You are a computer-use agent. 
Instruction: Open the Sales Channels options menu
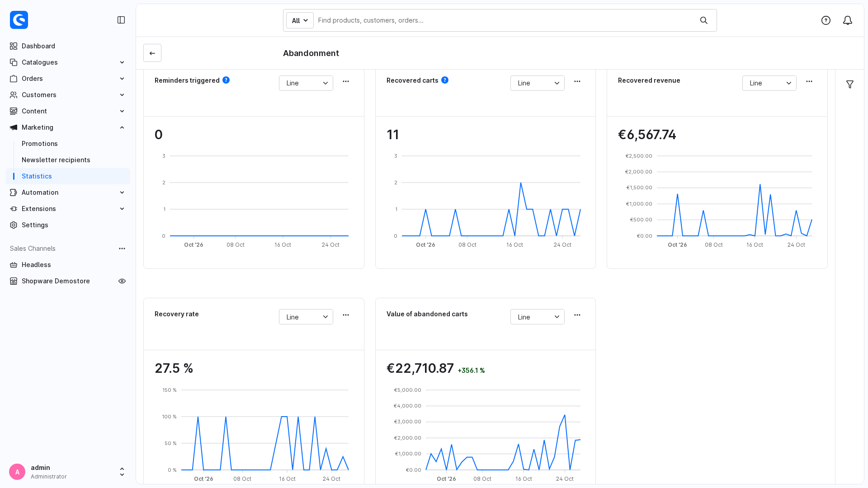point(122,249)
